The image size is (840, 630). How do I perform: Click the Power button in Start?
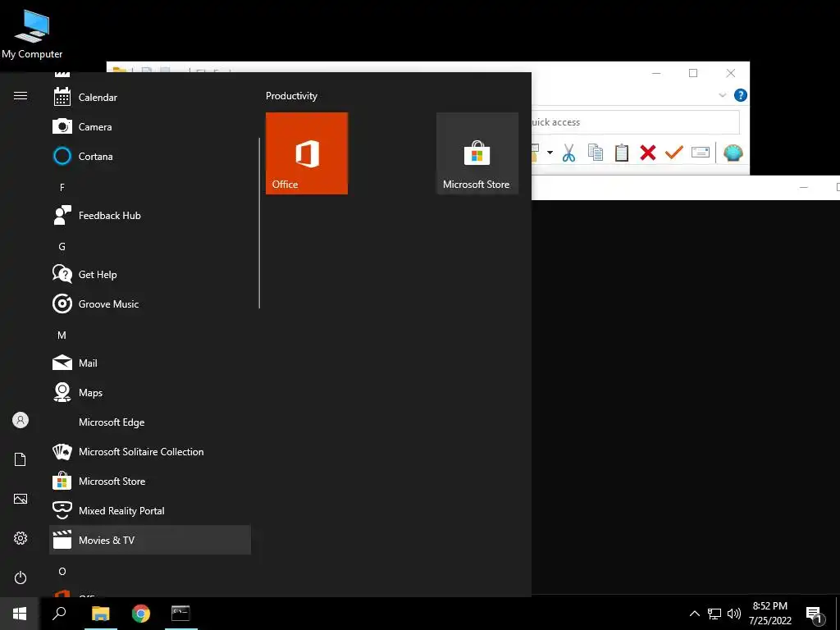[x=21, y=577]
